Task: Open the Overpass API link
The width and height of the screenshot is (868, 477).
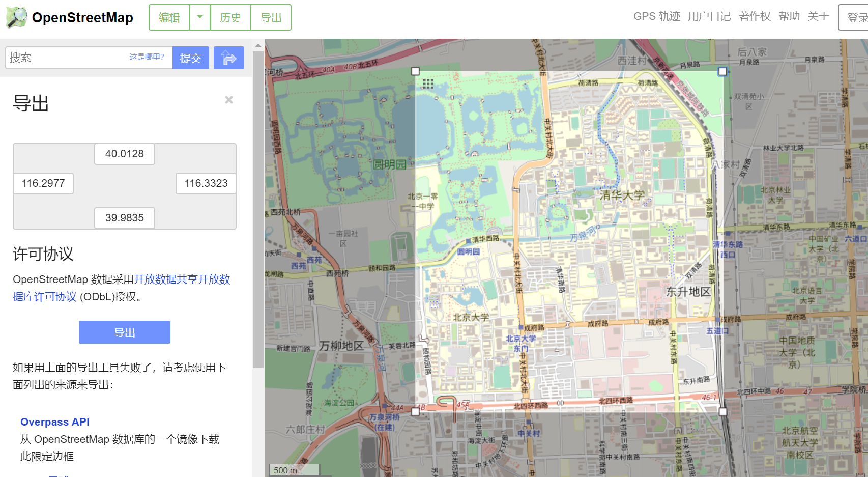Action: tap(55, 422)
